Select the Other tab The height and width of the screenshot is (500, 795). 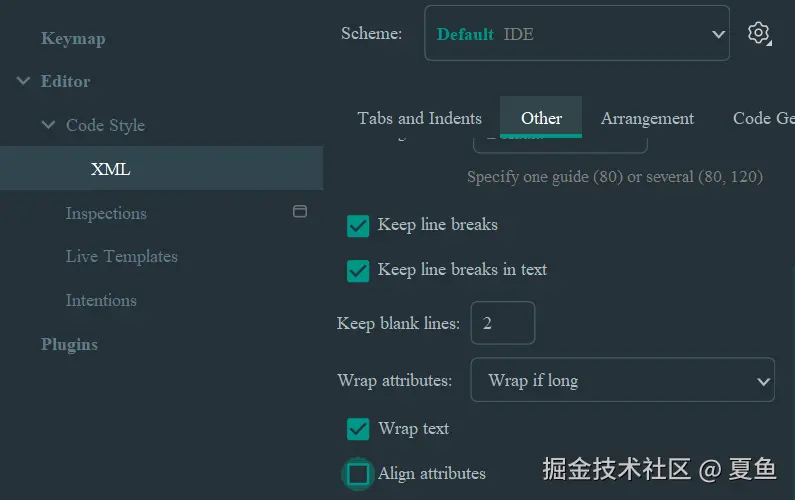[x=541, y=118]
